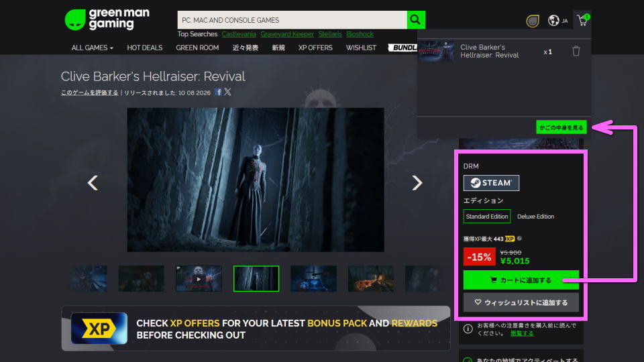The image size is (644, 362).
Task: Click the カートに追加する button
Action: click(521, 280)
